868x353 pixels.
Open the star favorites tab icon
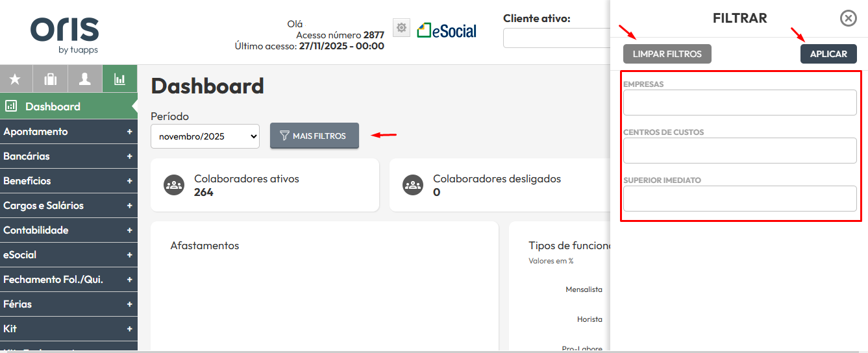coord(15,79)
